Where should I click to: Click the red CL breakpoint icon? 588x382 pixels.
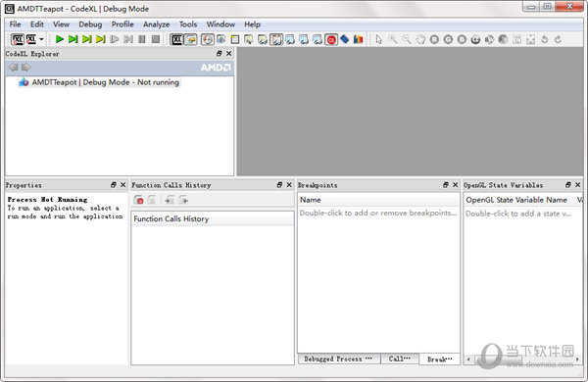point(331,39)
